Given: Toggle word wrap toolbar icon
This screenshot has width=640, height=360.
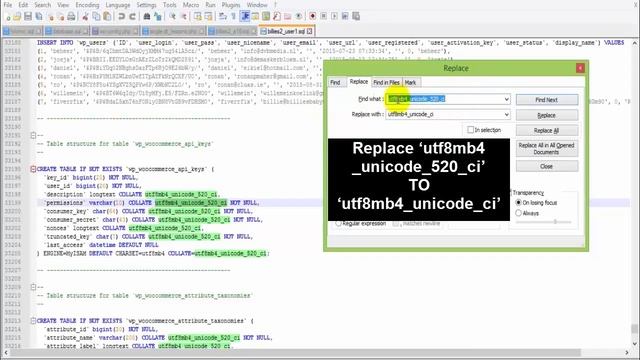Looking at the screenshot, I should pos(222,16).
